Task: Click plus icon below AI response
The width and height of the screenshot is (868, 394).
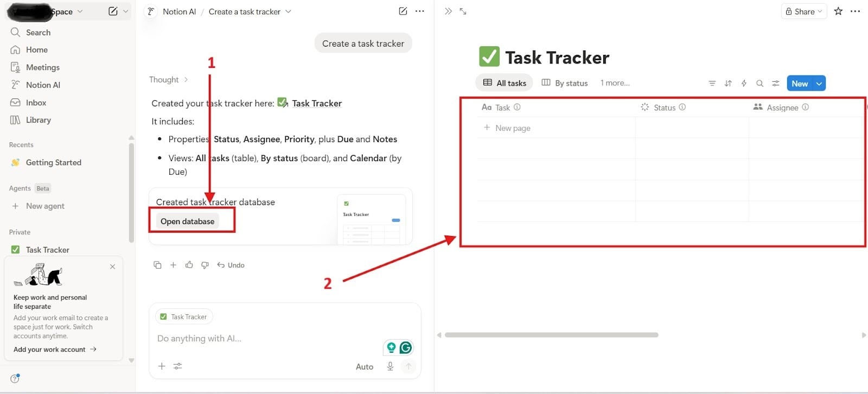Action: pos(173,265)
